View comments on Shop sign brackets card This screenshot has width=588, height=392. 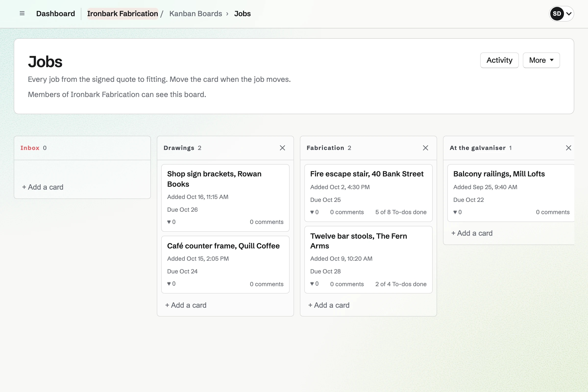pyautogui.click(x=267, y=222)
